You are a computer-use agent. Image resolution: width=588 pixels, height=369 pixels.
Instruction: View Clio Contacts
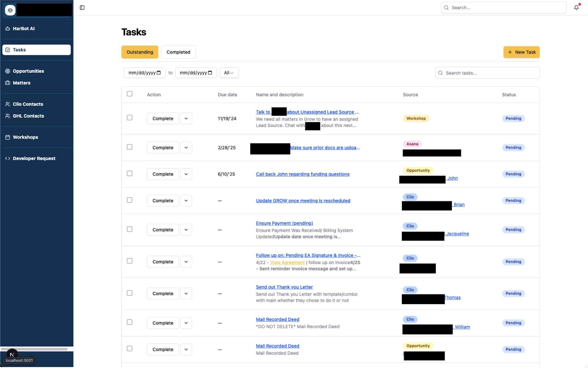[x=28, y=104]
